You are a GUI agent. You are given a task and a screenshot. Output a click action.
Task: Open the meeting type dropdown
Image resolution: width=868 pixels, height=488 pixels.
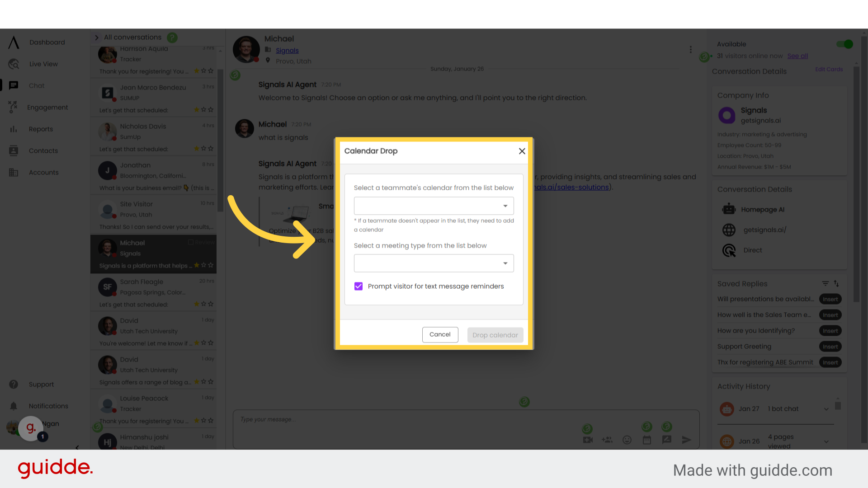pyautogui.click(x=434, y=263)
